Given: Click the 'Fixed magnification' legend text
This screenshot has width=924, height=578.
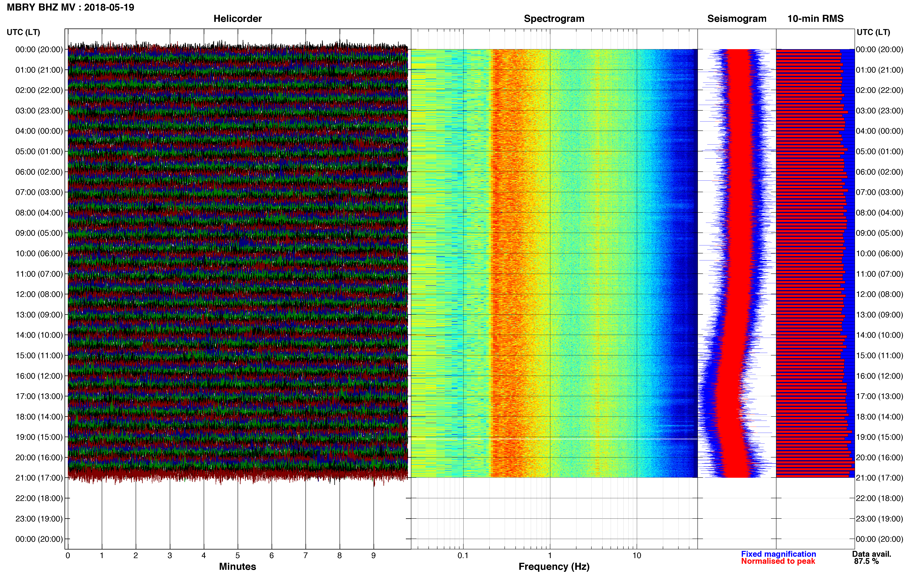Looking at the screenshot, I should pyautogui.click(x=778, y=554).
